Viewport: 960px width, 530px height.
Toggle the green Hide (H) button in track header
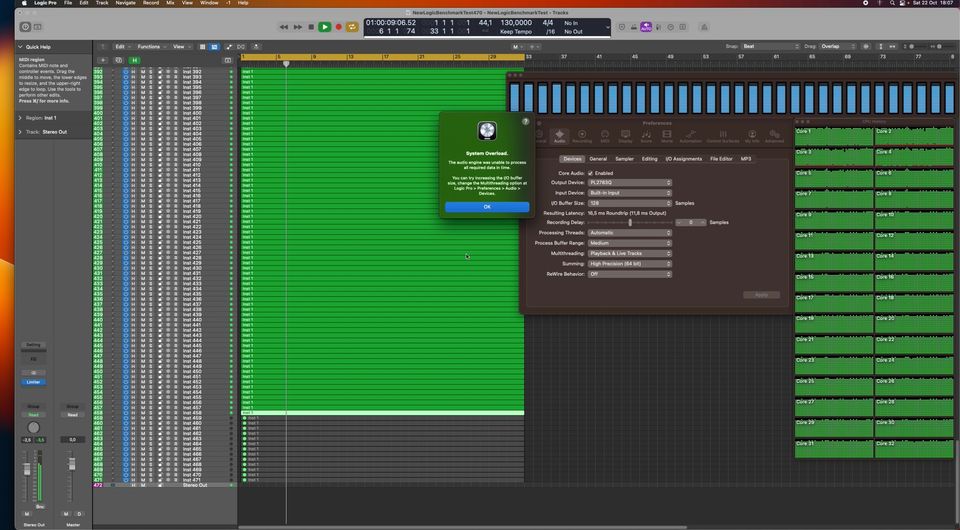134,60
